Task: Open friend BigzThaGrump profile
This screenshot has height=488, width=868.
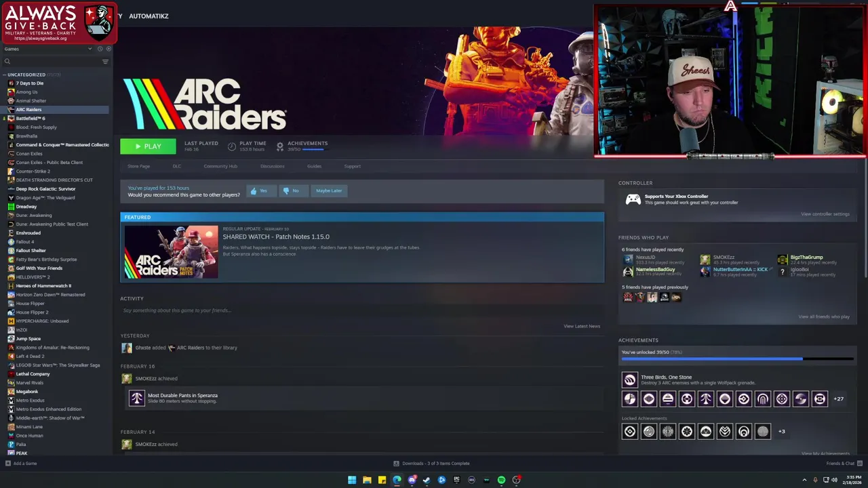Action: point(806,258)
